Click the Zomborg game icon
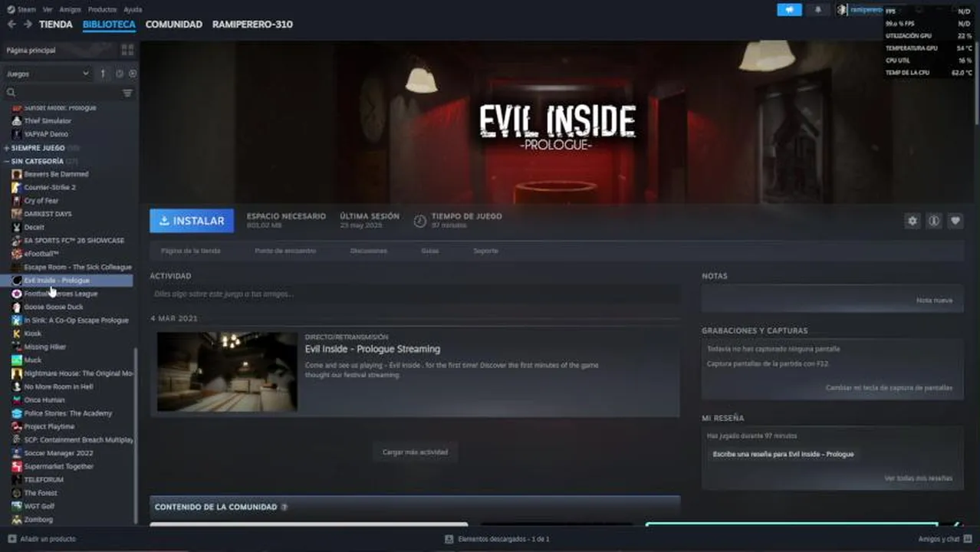Image resolution: width=980 pixels, height=552 pixels. (17, 519)
